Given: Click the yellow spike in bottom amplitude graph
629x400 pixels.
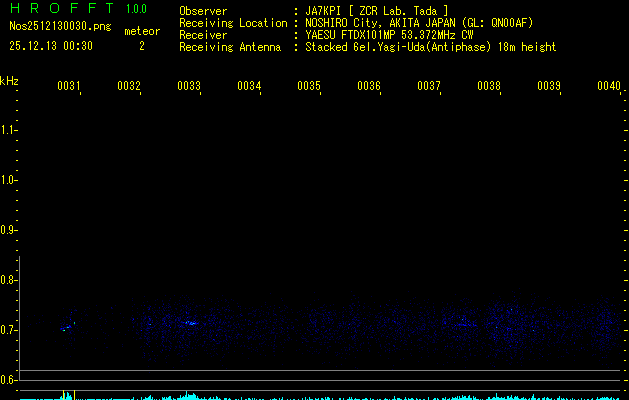Looking at the screenshot, I should [x=74, y=394].
